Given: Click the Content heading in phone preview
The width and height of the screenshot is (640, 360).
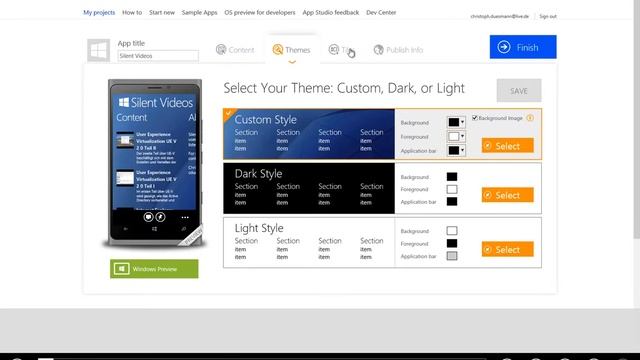Looking at the screenshot, I should 131,118.
